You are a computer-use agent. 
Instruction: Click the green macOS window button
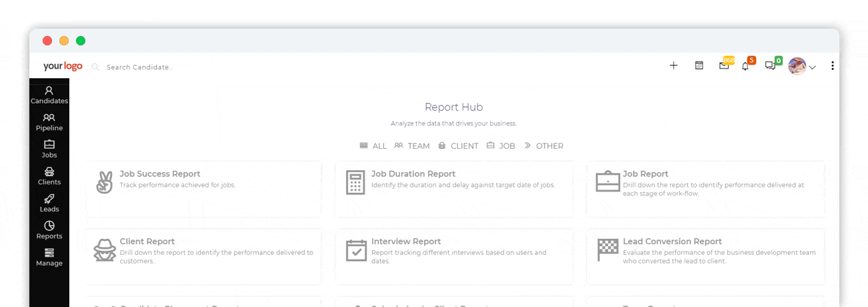(x=81, y=41)
